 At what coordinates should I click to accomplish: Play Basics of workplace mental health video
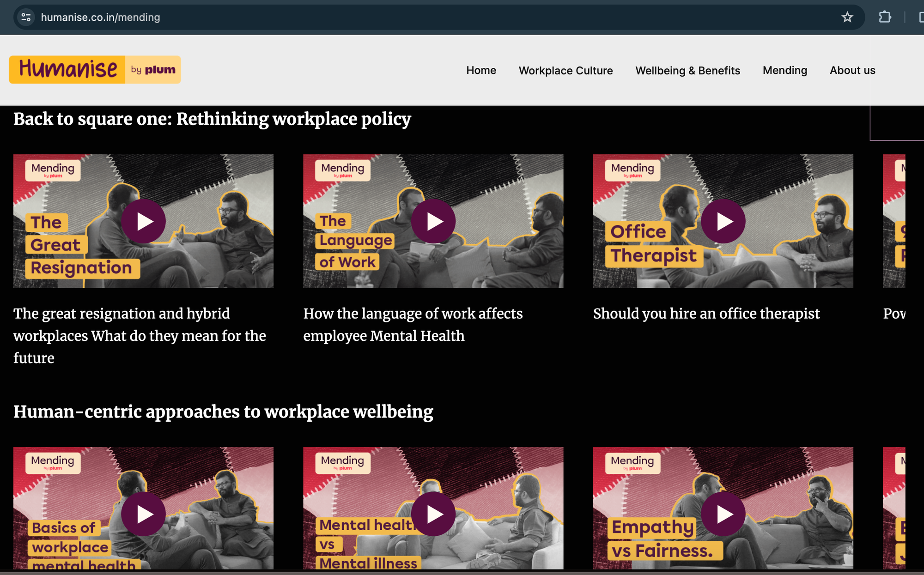pyautogui.click(x=144, y=514)
